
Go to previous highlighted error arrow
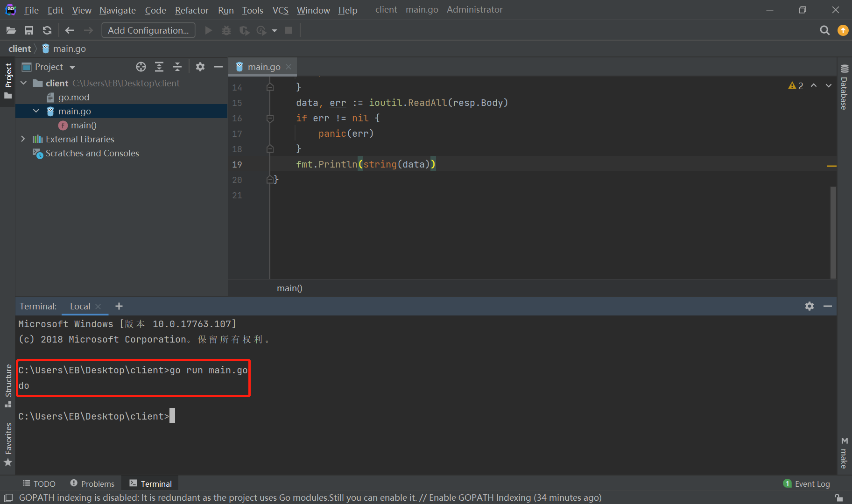pos(814,86)
